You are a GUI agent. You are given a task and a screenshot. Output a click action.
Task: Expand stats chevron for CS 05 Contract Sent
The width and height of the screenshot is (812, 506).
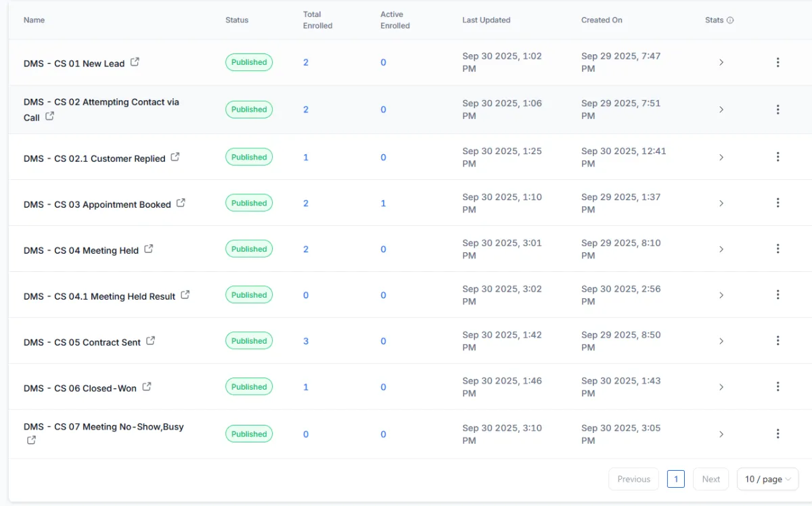[721, 341]
